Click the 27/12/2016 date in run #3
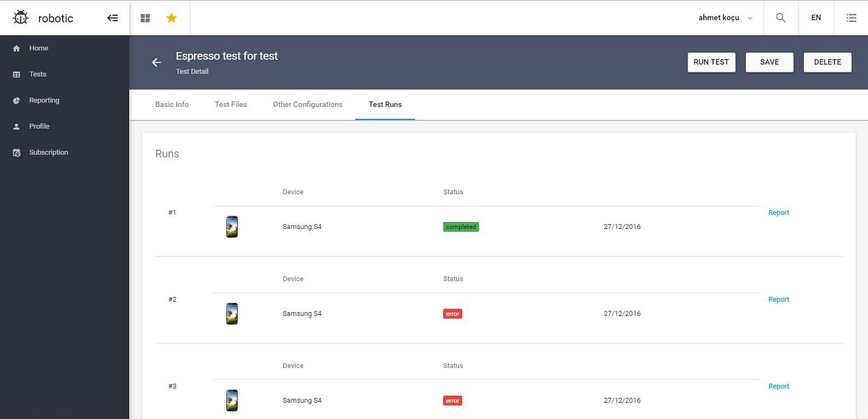 click(622, 401)
